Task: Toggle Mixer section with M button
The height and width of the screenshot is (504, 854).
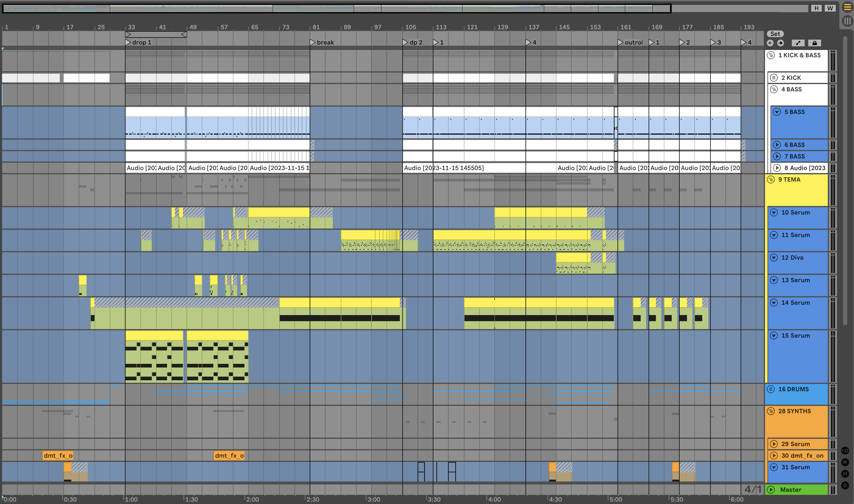Action: [845, 474]
